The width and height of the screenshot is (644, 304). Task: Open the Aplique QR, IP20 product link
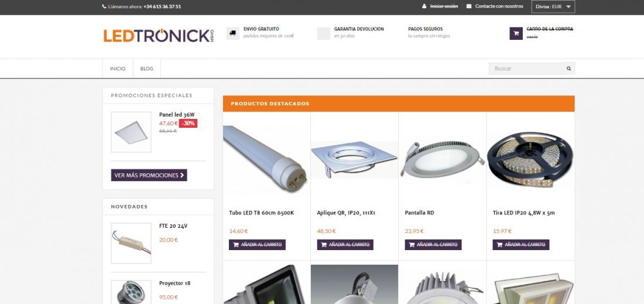pyautogui.click(x=346, y=213)
